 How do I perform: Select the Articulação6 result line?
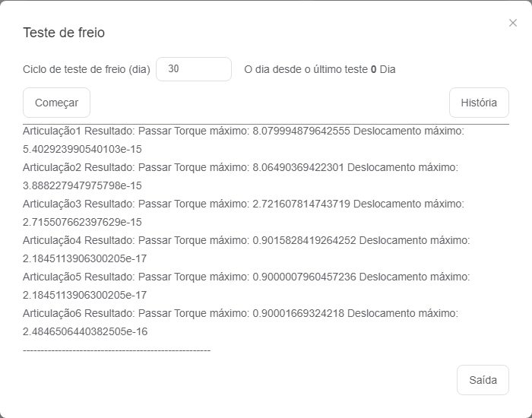pyautogui.click(x=241, y=313)
